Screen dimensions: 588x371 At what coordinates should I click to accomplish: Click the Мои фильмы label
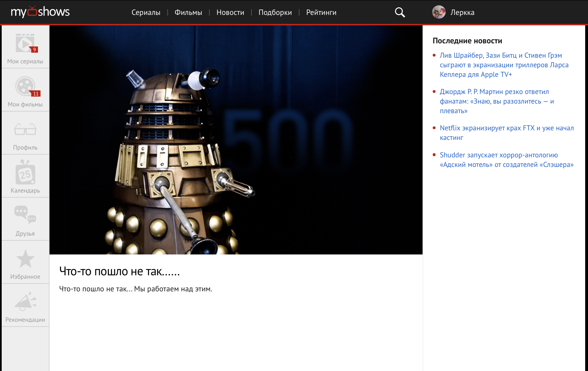[25, 104]
